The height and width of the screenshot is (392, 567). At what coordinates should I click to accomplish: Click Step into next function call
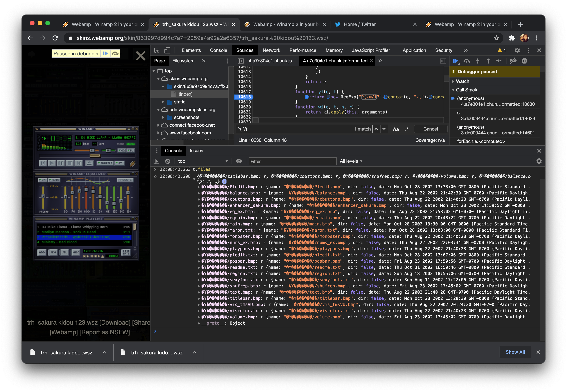(477, 61)
